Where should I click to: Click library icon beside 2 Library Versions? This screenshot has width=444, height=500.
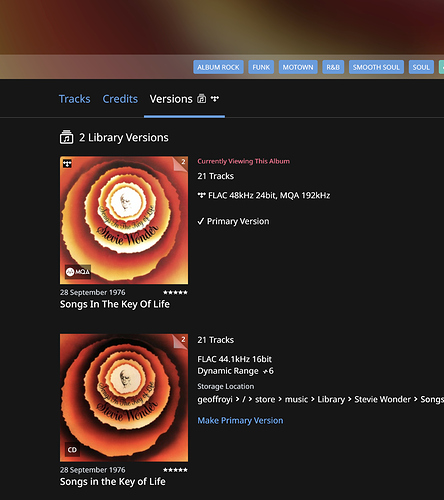click(x=67, y=137)
